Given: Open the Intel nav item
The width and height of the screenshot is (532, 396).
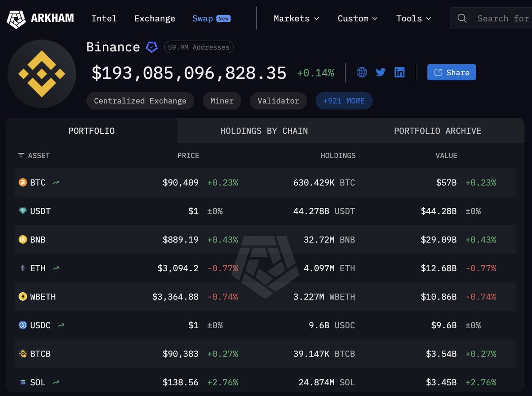Looking at the screenshot, I should click(x=104, y=18).
